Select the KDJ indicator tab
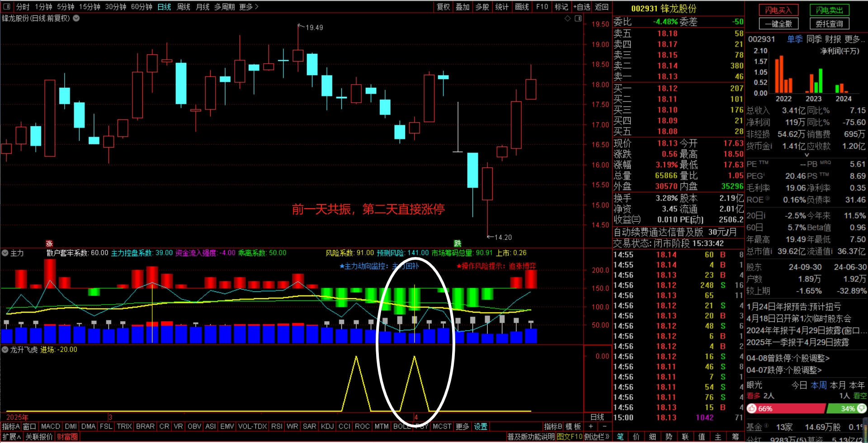 [x=327, y=427]
